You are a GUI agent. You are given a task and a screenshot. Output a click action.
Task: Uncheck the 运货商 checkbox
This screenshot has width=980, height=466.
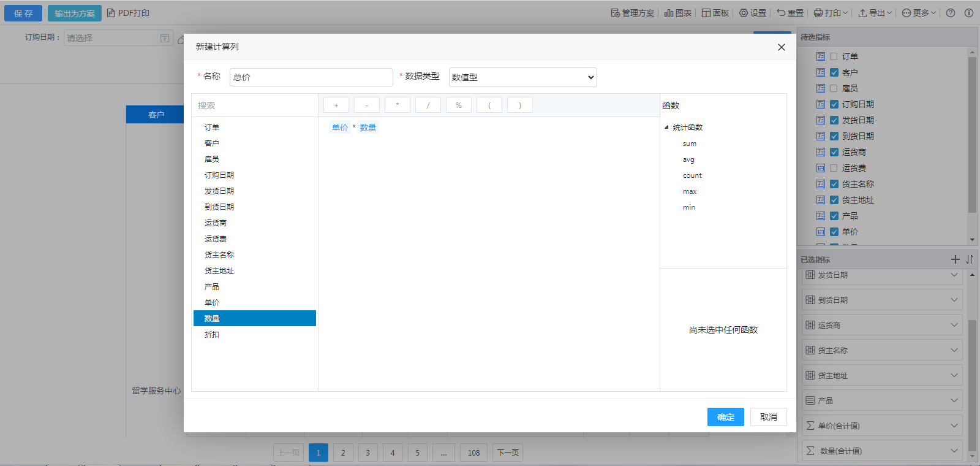coord(834,152)
